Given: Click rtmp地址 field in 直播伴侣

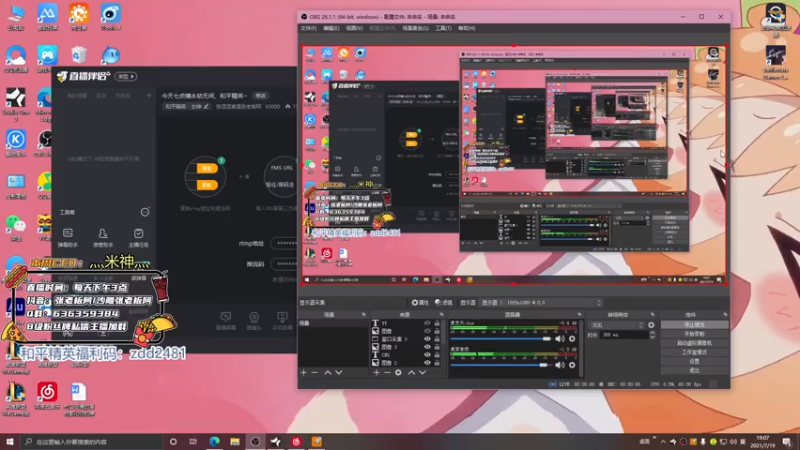Looking at the screenshot, I should click(284, 243).
